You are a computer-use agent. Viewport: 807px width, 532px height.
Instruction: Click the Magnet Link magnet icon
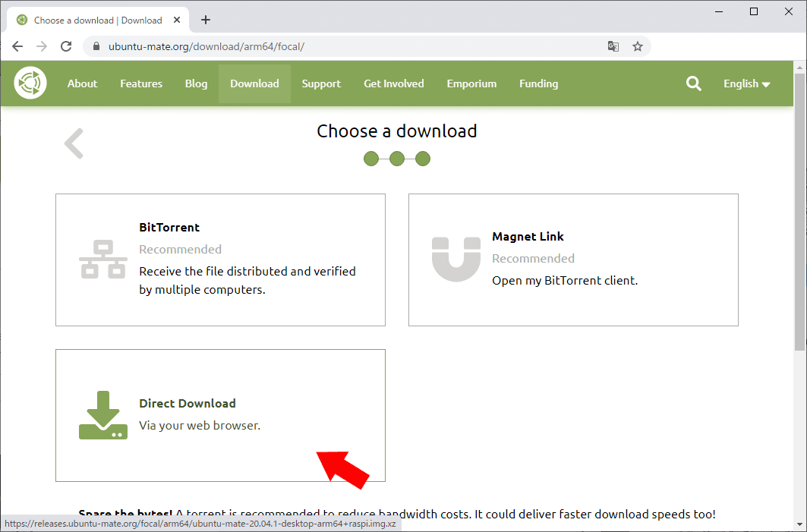point(456,260)
